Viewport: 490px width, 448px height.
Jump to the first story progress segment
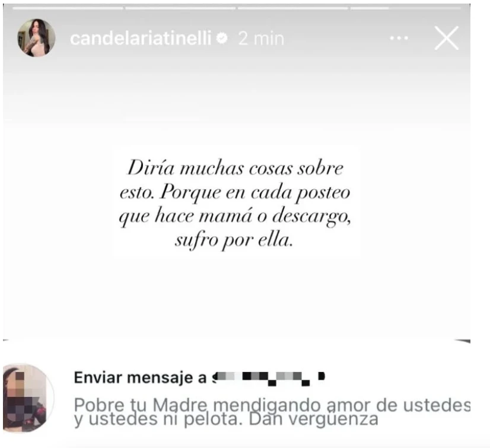click(x=68, y=8)
